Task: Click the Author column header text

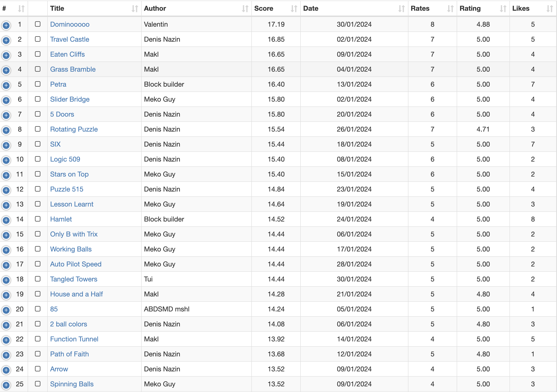Action: pos(155,9)
